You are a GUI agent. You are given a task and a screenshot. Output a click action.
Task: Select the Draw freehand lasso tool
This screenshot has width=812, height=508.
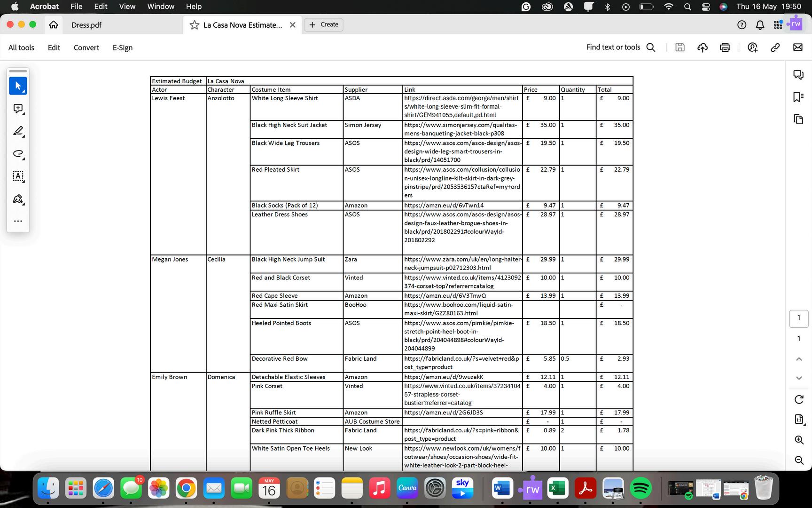tap(18, 154)
